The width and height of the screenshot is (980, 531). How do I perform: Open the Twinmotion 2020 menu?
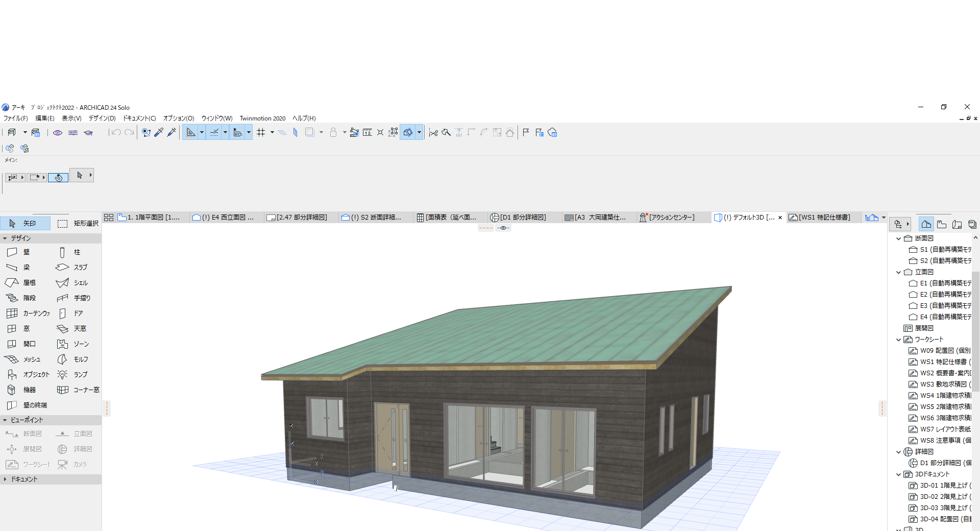(x=263, y=118)
